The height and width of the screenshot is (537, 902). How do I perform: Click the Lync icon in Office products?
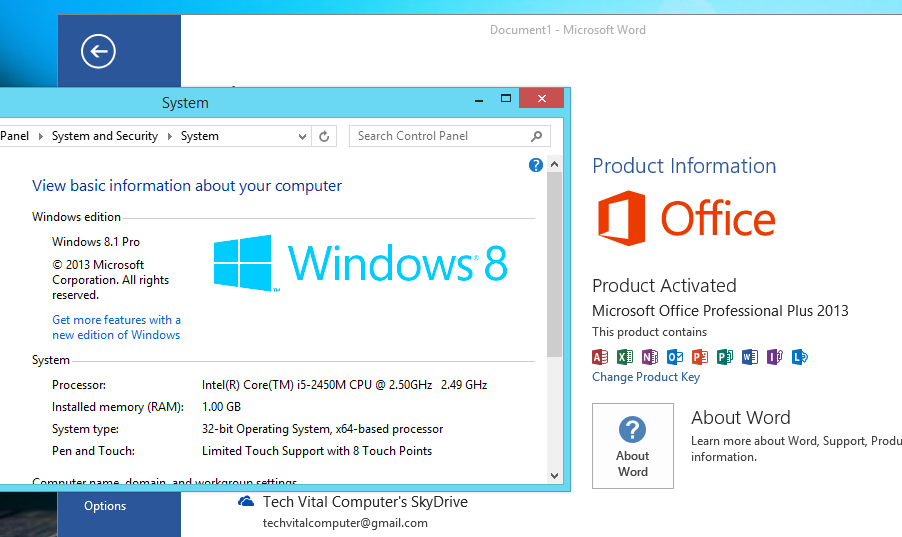click(800, 357)
